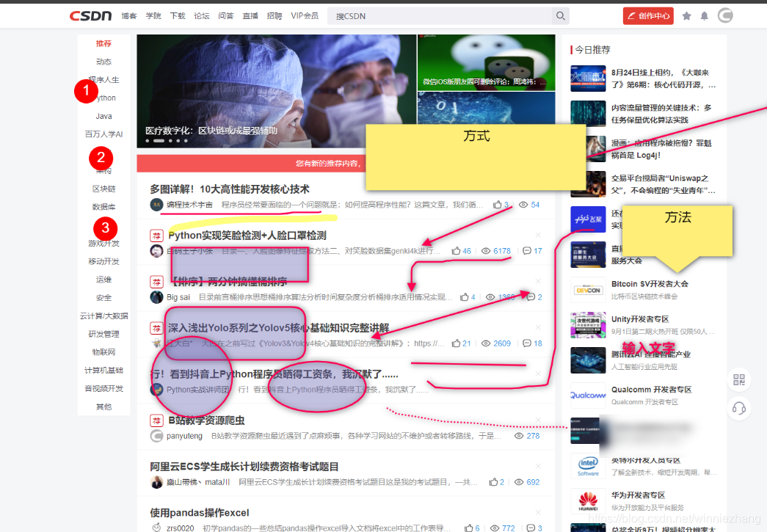Select 安全 category in left sidebar
This screenshot has width=767, height=532.
click(103, 297)
